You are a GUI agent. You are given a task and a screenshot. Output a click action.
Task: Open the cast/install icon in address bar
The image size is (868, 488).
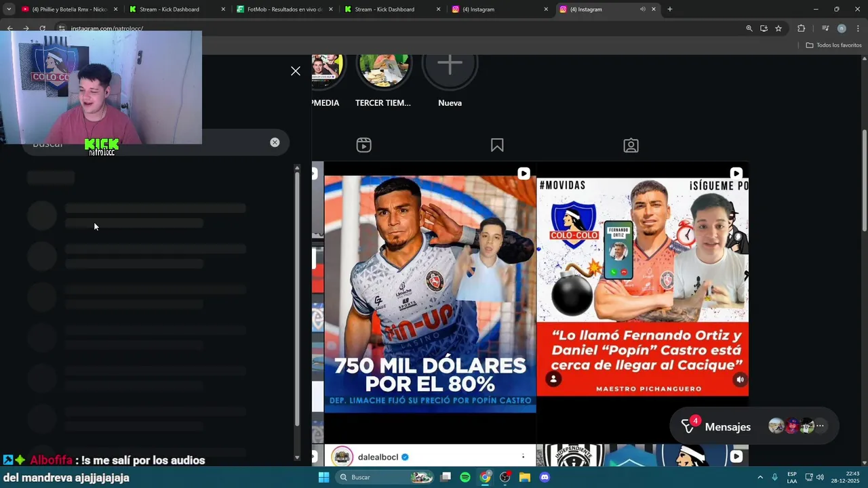point(764,28)
